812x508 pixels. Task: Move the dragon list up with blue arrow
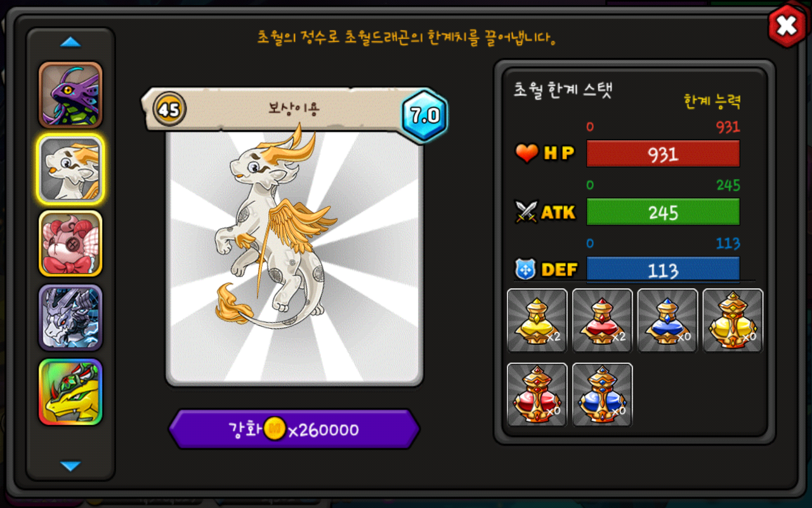70,43
